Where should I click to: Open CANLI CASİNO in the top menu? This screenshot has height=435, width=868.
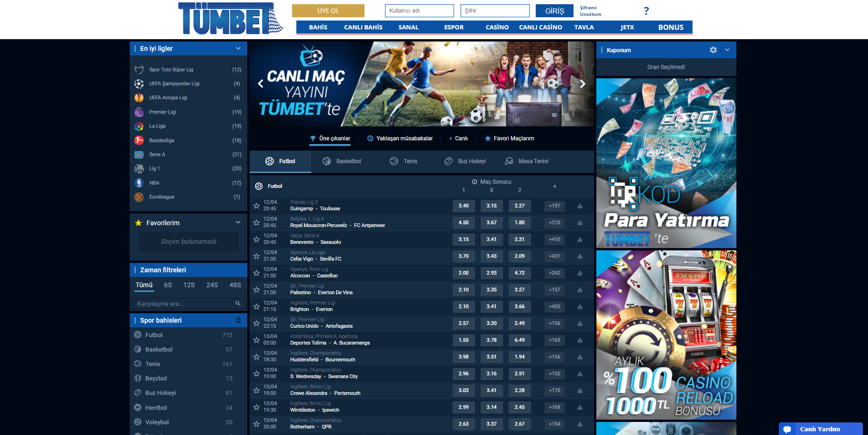click(x=540, y=28)
